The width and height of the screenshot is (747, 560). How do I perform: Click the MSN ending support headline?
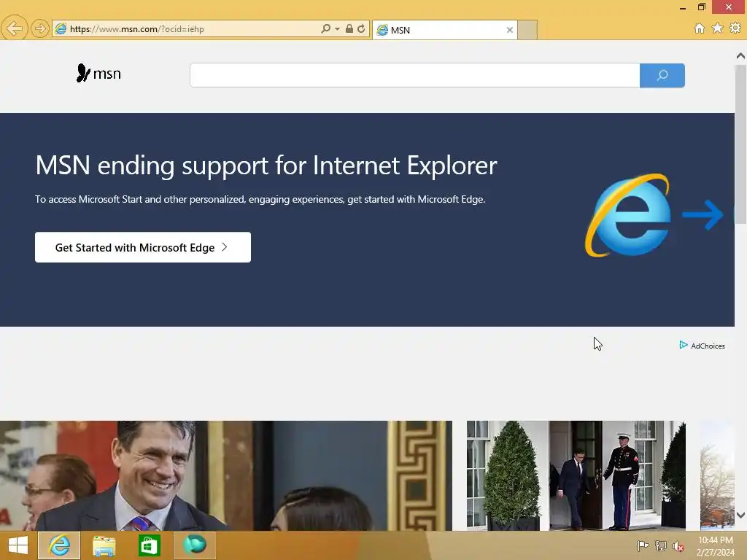266,166
